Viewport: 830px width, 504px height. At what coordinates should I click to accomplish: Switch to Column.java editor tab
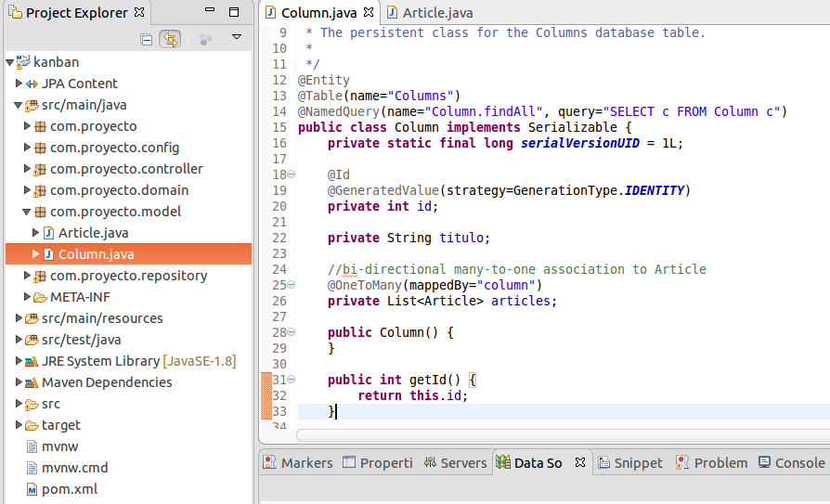click(x=318, y=13)
